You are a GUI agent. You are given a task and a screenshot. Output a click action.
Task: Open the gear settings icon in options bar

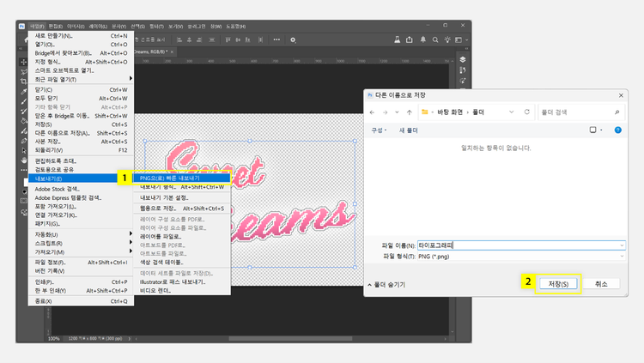pos(293,39)
